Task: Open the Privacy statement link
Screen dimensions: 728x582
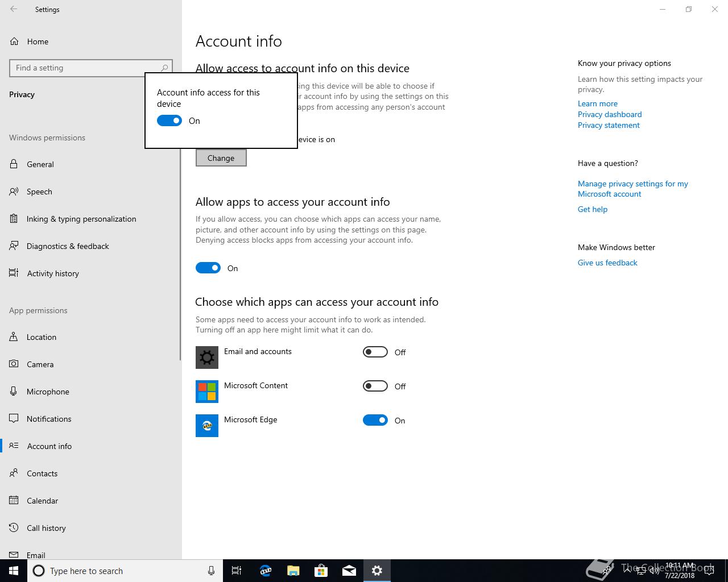Action: tap(609, 125)
